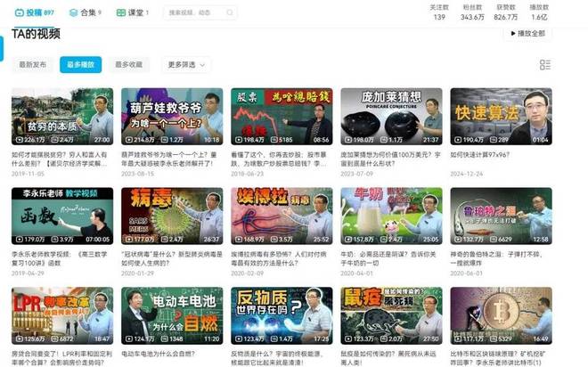Open the 反物质 video thumbnail
This screenshot has width=588, height=367.
(282, 315)
